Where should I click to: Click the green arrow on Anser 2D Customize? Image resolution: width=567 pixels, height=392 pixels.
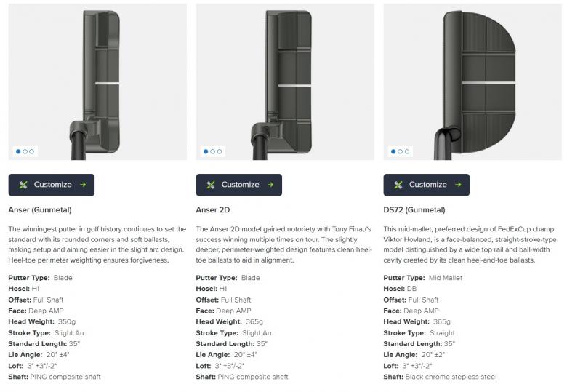270,185
